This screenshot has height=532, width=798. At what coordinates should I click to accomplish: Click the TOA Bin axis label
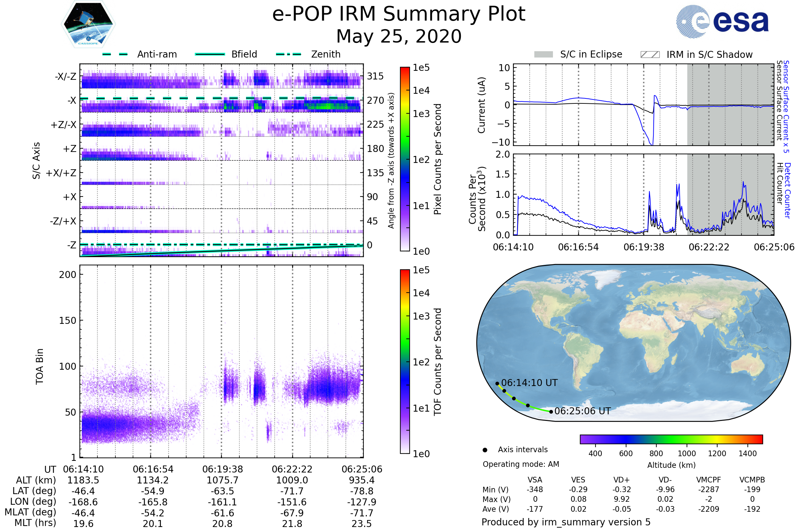tap(40, 366)
